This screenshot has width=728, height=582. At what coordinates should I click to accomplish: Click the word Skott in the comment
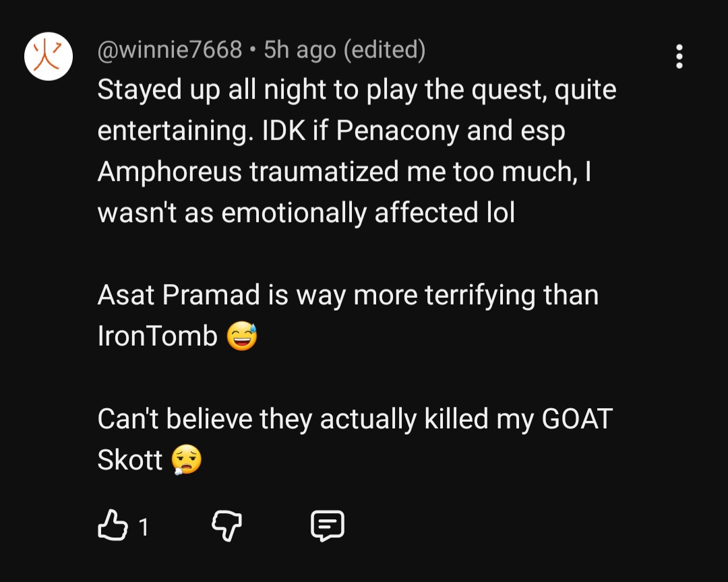130,460
